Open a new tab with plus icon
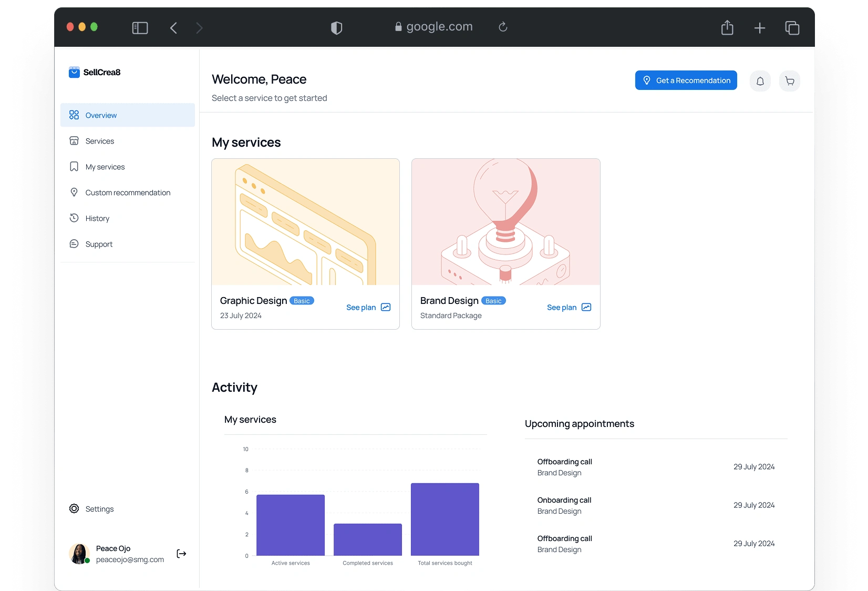This screenshot has height=591, width=868. 760,28
